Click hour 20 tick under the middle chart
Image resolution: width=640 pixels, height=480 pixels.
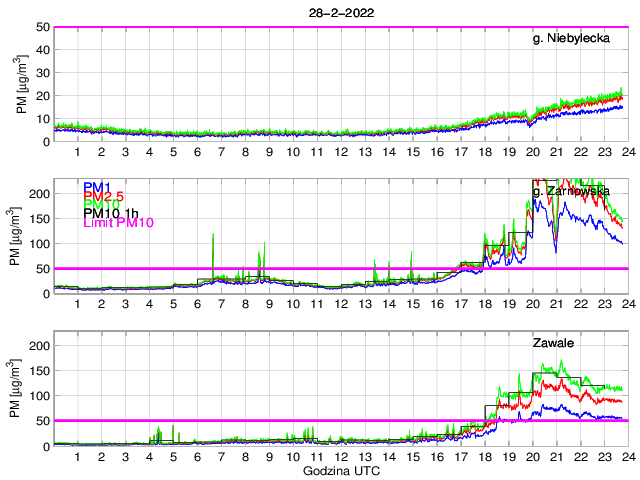tap(531, 305)
